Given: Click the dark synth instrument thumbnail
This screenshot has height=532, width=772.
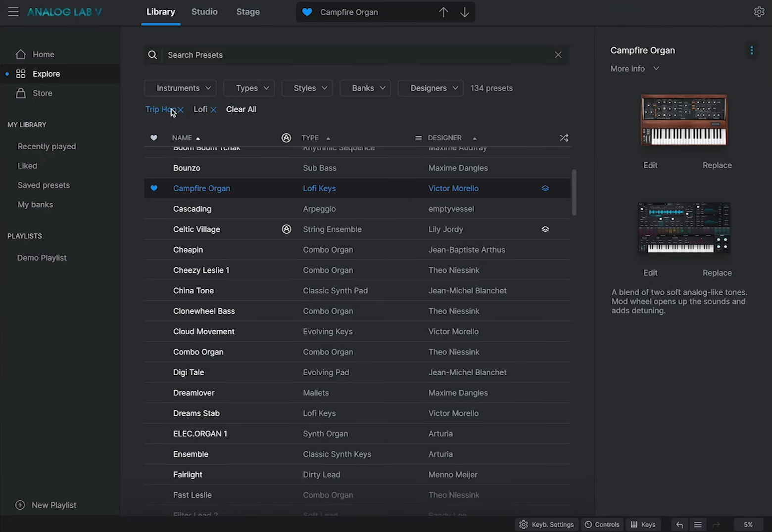Looking at the screenshot, I should 684,227.
